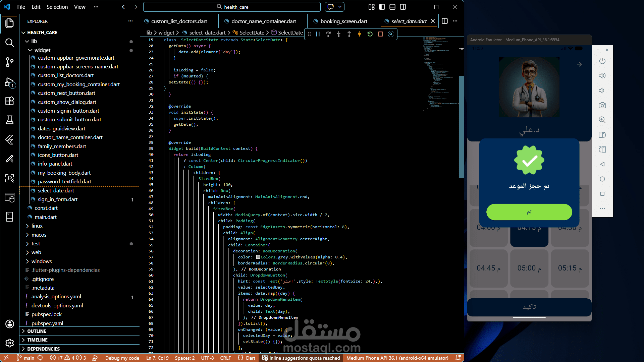The height and width of the screenshot is (362, 644).
Task: Restart the debug session
Action: tap(370, 34)
